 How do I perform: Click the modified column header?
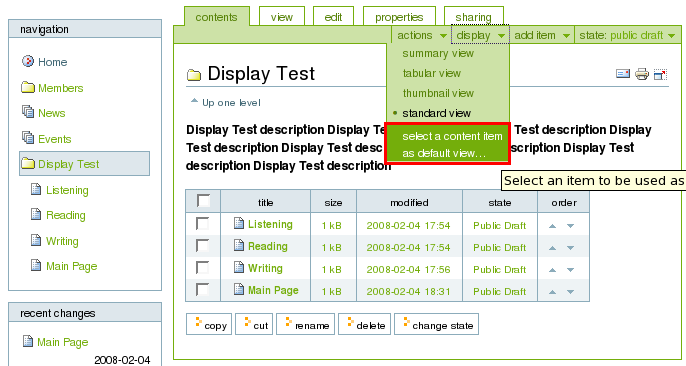(x=410, y=202)
